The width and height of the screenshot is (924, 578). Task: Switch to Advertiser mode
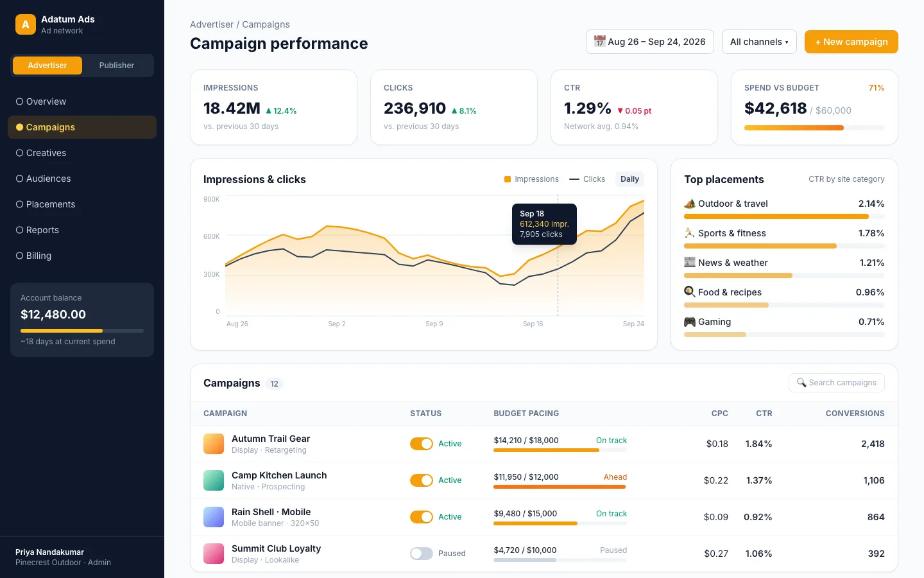47,66
